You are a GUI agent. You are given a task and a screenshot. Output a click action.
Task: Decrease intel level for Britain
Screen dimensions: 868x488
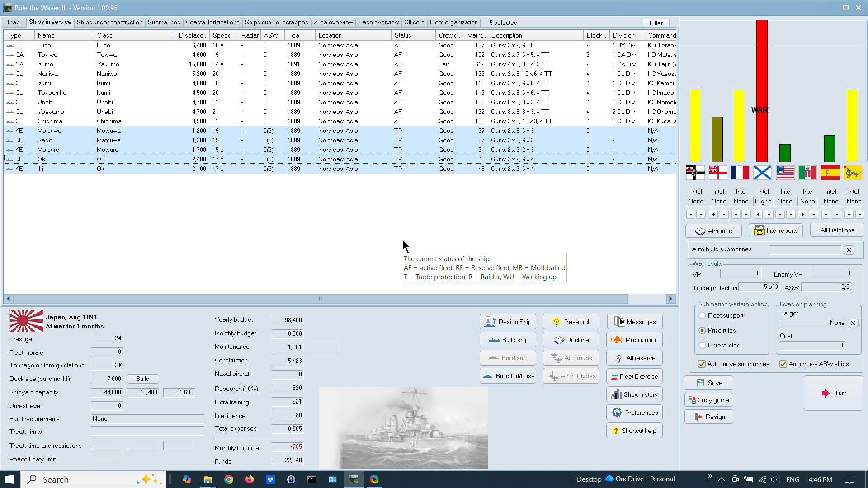(x=724, y=214)
